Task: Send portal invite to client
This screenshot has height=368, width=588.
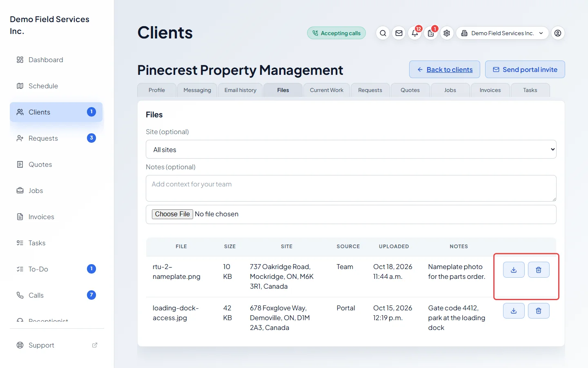Action: pos(525,70)
